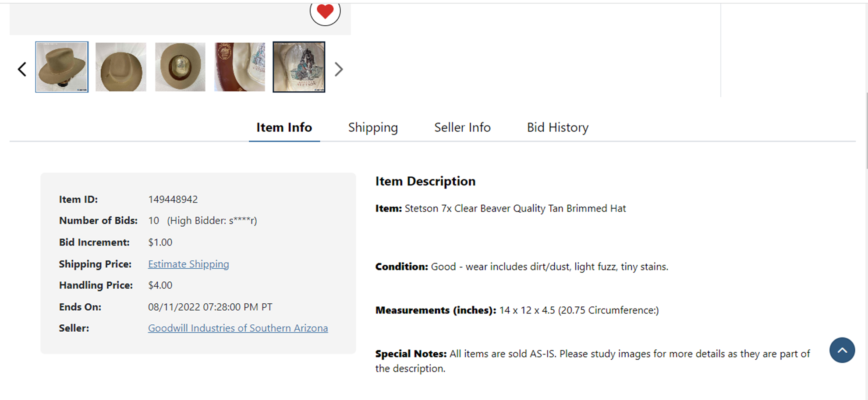This screenshot has height=400, width=868.
Task: Click the Item Description heading
Action: click(425, 181)
